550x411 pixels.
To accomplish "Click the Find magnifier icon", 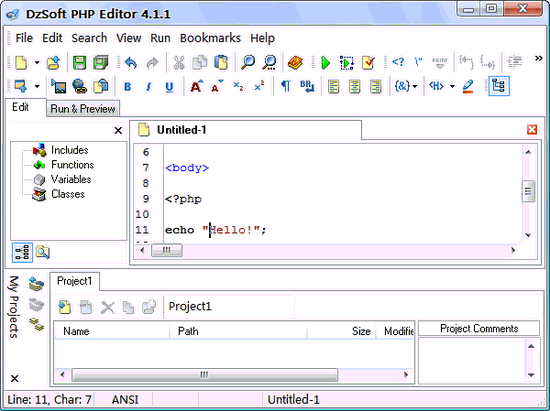I will pyautogui.click(x=248, y=63).
